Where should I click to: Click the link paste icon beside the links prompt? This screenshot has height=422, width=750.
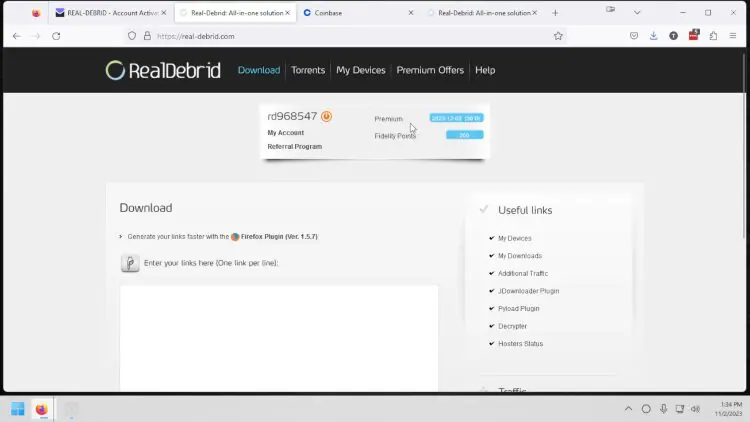pos(130,263)
